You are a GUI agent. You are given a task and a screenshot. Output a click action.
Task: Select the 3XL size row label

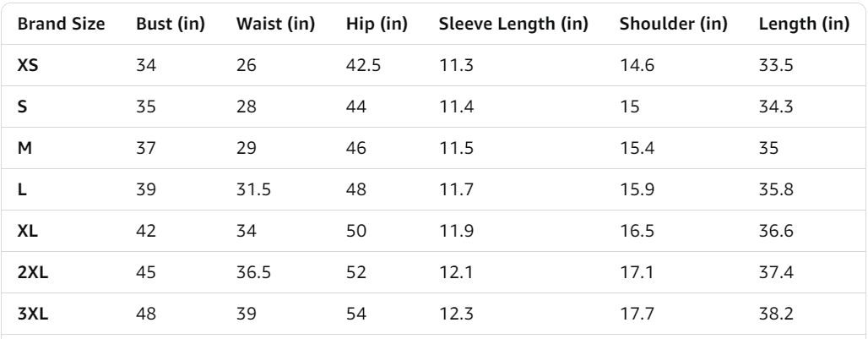click(x=32, y=311)
